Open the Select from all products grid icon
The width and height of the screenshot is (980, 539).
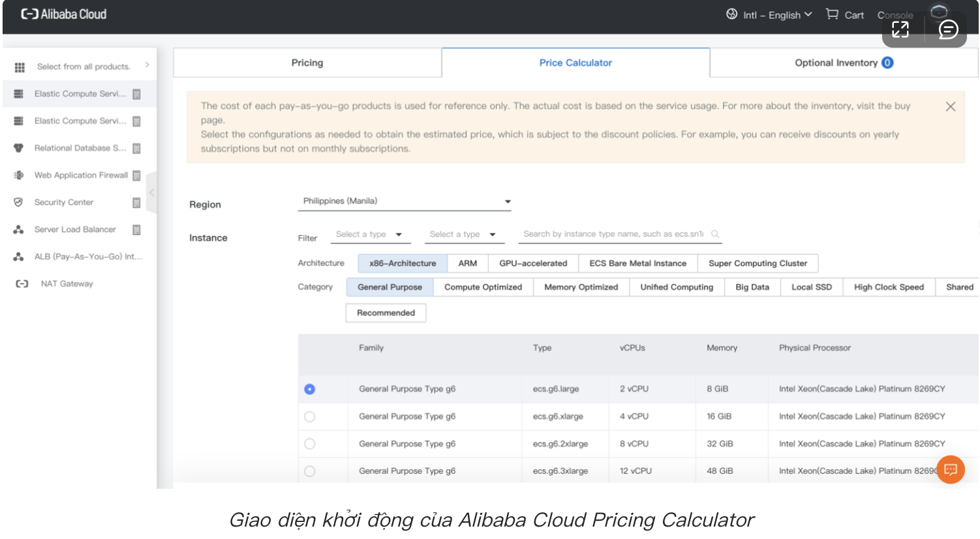click(21, 66)
